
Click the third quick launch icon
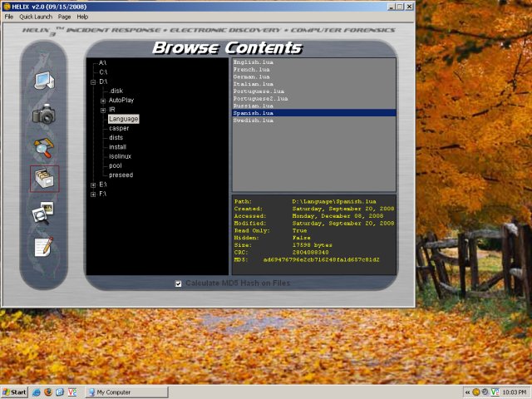click(x=60, y=392)
